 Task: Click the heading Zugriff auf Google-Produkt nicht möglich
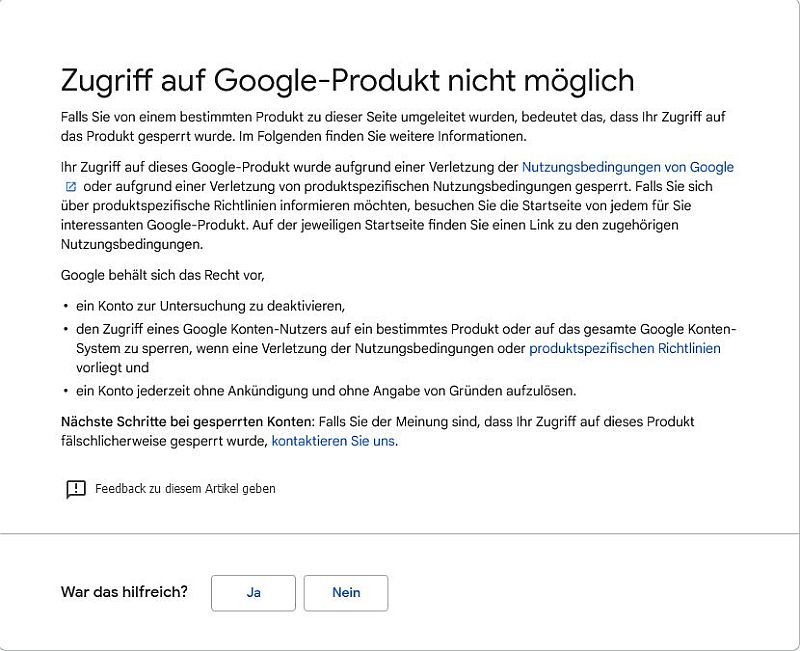tap(347, 80)
